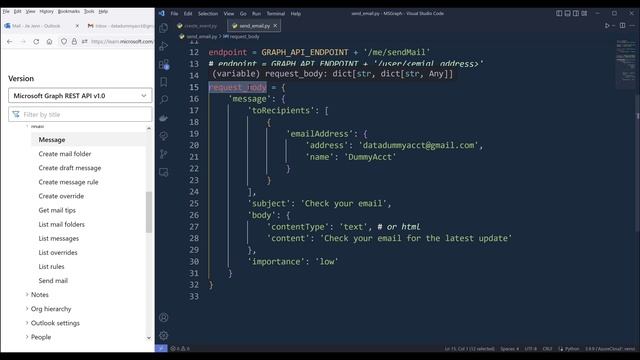Click the browser Back arrow
Image resolution: width=640 pixels, height=360 pixels.
point(10,41)
